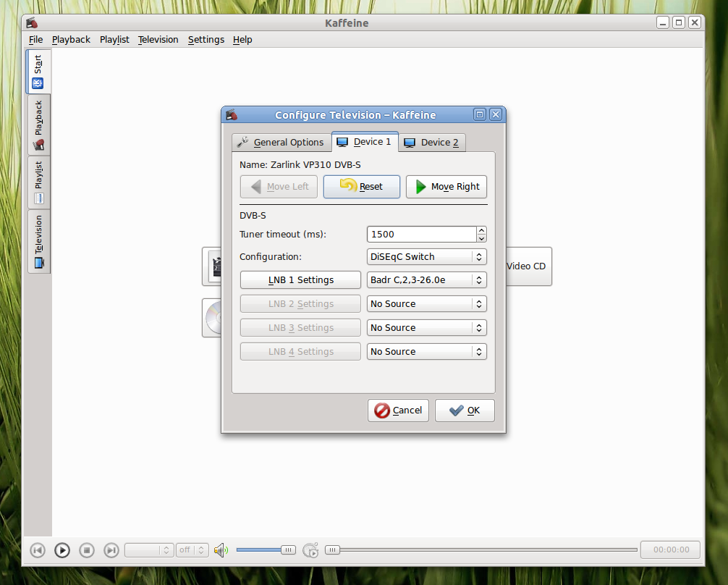Image resolution: width=728 pixels, height=585 pixels.
Task: Open the Playback menu
Action: [x=71, y=40]
